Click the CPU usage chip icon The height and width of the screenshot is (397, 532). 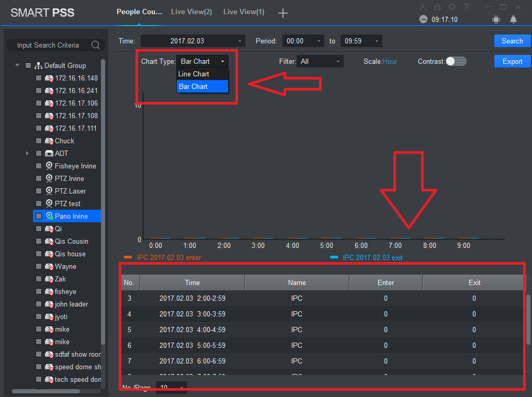496,19
